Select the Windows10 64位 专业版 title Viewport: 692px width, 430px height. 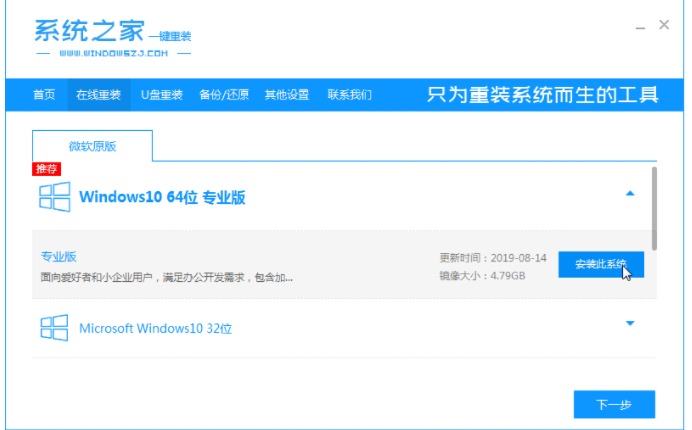click(162, 197)
